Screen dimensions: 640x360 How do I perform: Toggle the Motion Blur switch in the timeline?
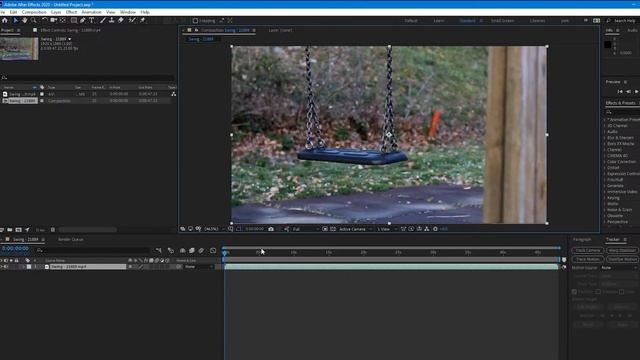click(201, 251)
